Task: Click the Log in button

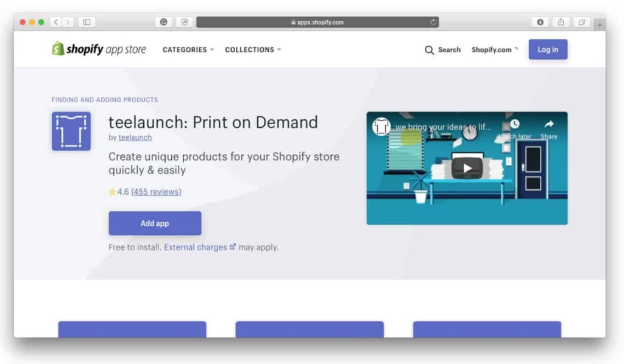Action: coord(548,49)
